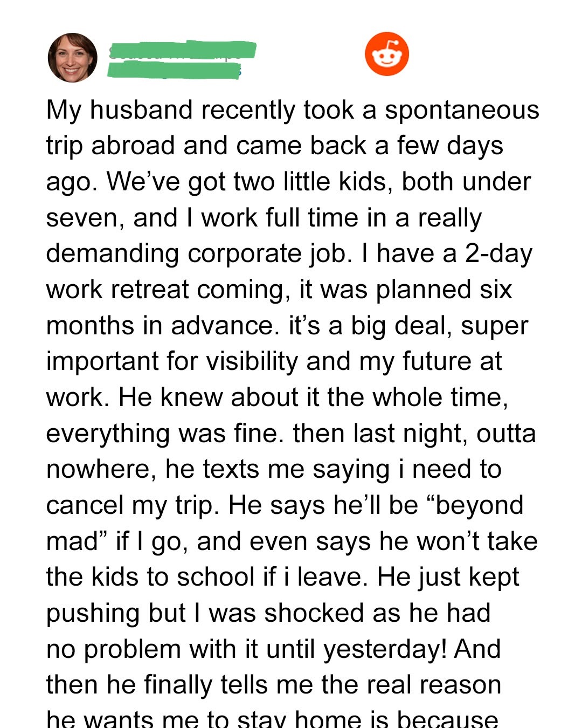Click the words "work retreat coming"
Screen dimensions: 582x728
pos(165,290)
